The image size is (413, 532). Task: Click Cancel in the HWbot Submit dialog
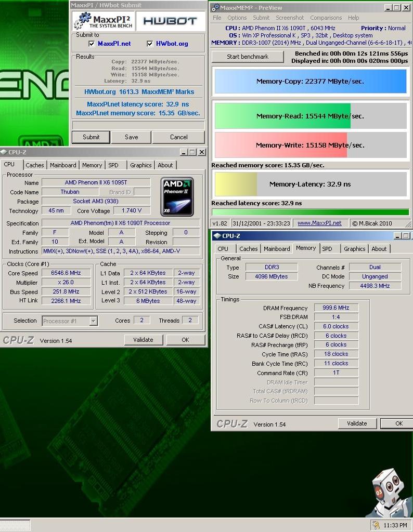tap(178, 137)
